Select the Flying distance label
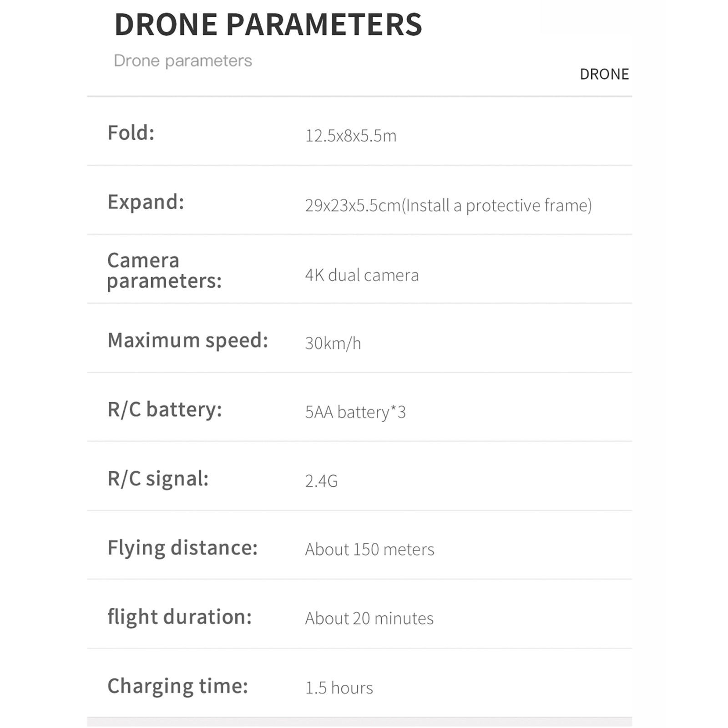This screenshot has width=728, height=728. pyautogui.click(x=182, y=548)
